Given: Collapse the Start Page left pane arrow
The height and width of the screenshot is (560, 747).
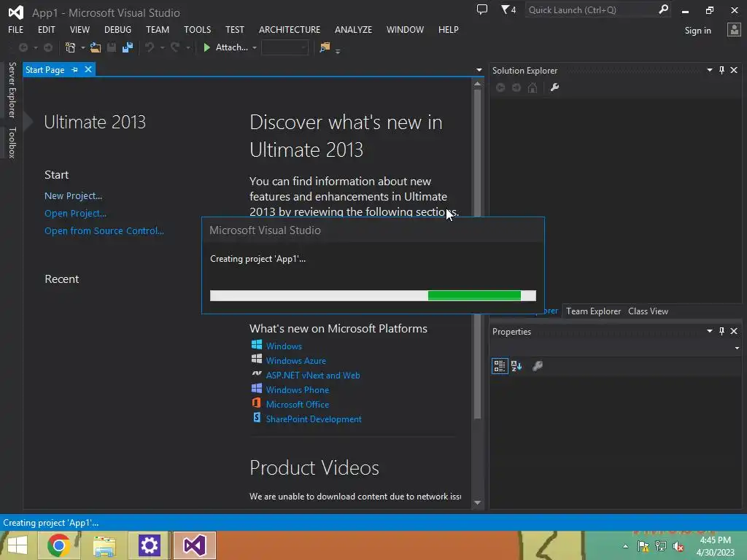Looking at the screenshot, I should [28, 122].
